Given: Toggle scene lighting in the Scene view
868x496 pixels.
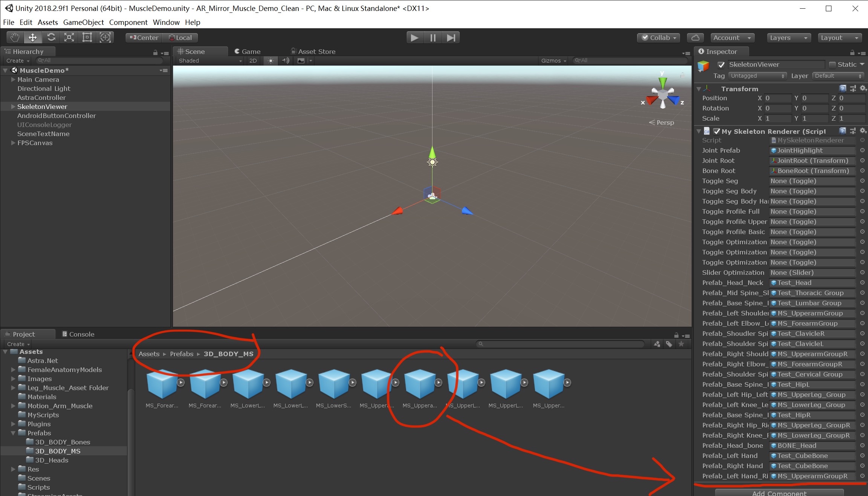Looking at the screenshot, I should point(270,61).
